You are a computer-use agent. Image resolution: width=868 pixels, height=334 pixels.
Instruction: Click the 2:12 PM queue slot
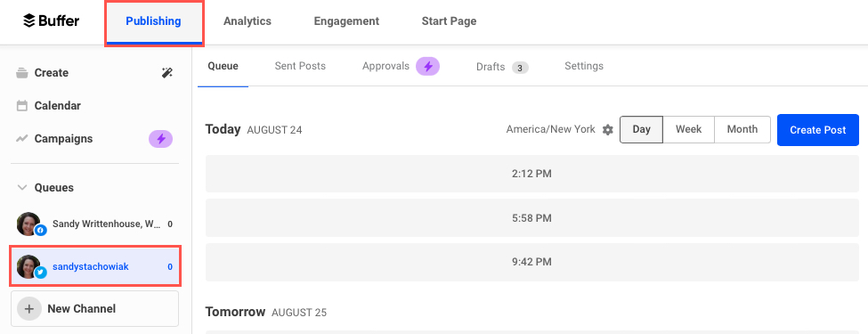[x=532, y=174]
